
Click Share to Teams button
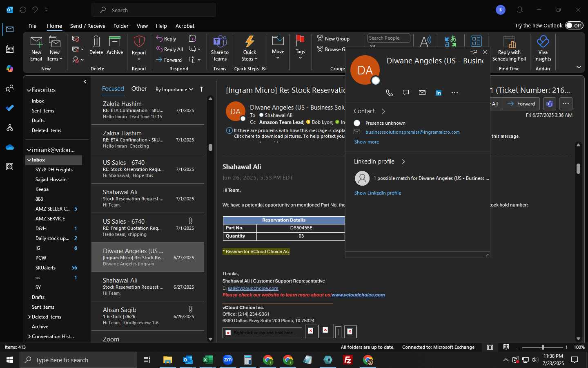click(220, 49)
